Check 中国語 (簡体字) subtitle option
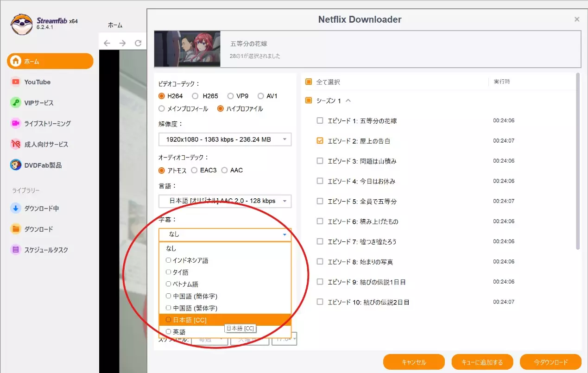The width and height of the screenshot is (588, 373). (169, 296)
